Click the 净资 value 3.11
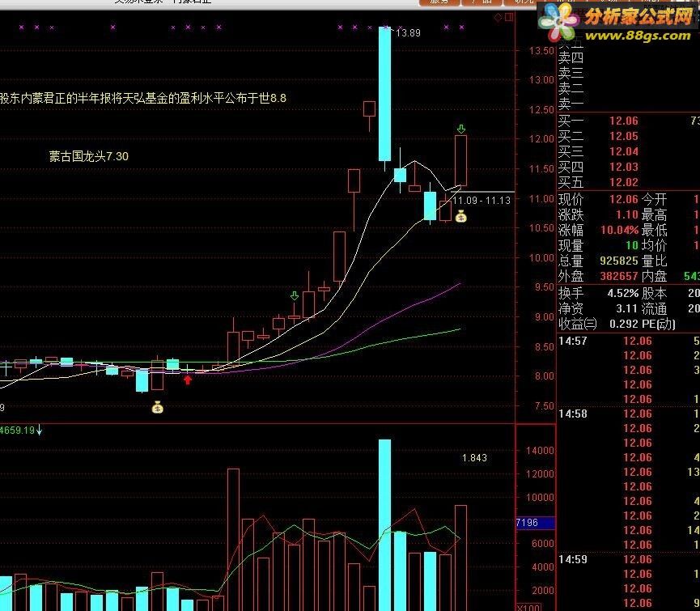The height and width of the screenshot is (611, 700). [627, 308]
